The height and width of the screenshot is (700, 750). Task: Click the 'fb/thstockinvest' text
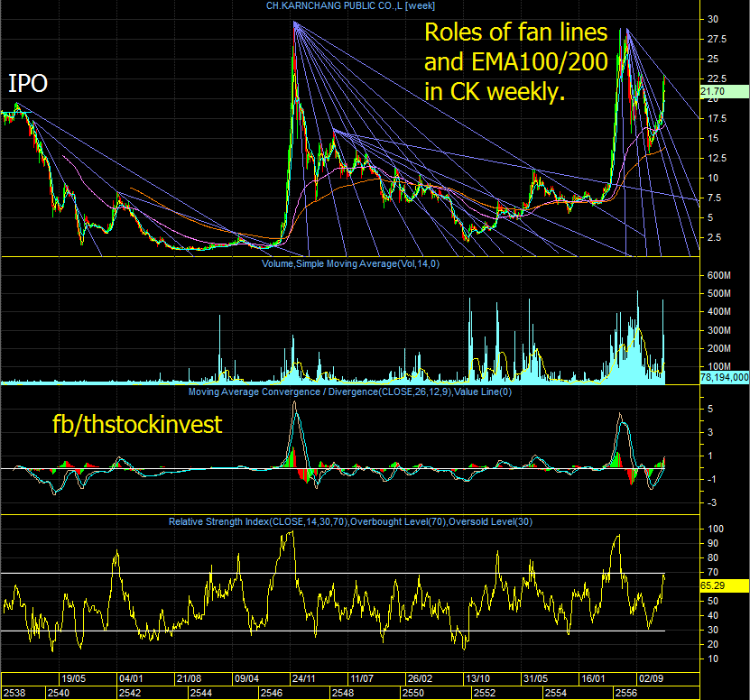137,425
